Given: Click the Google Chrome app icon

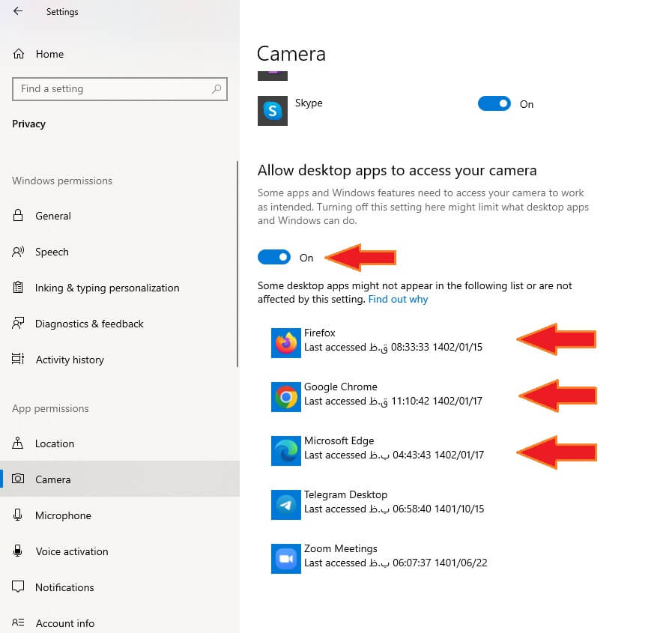Looking at the screenshot, I should 286,397.
